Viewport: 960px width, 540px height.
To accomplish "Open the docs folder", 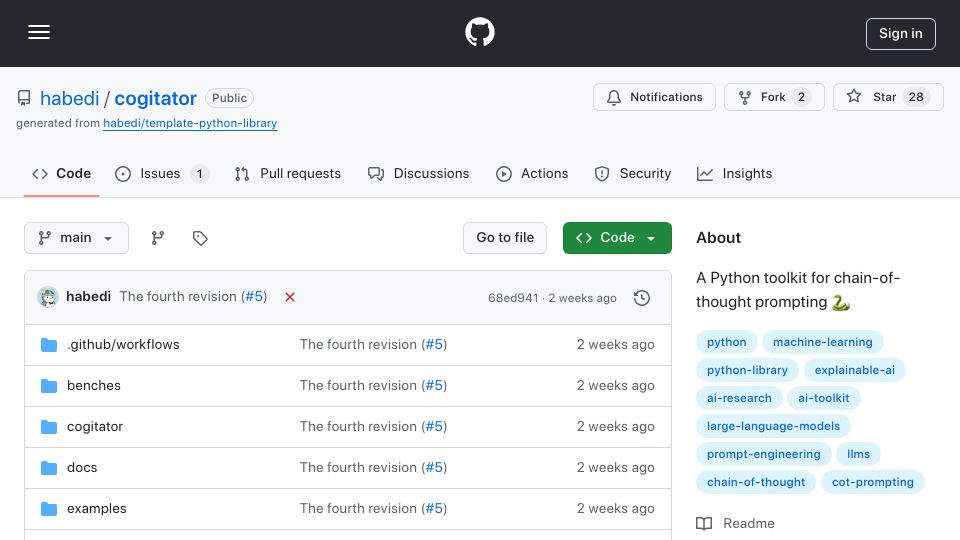I will click(x=82, y=468).
